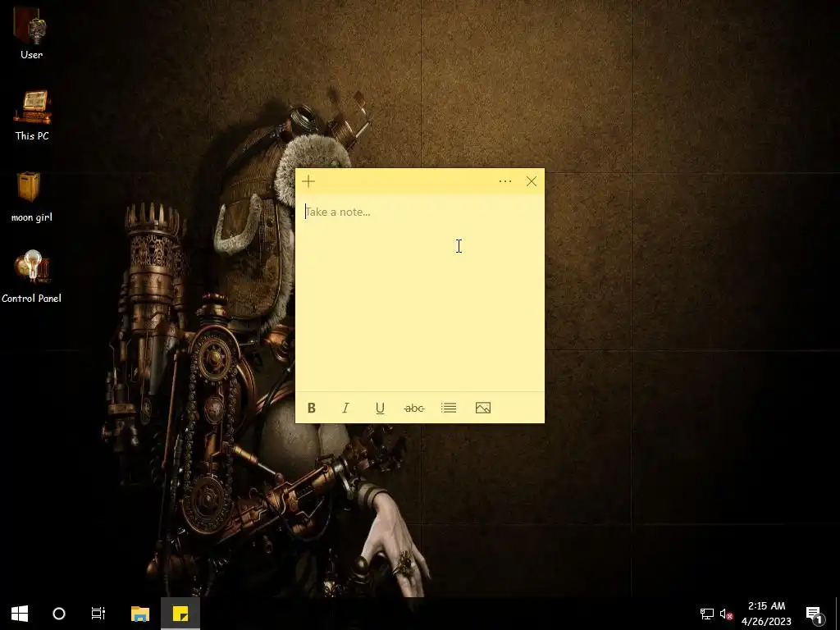Open File Explorer from the taskbar
This screenshot has width=840, height=630.
point(140,614)
